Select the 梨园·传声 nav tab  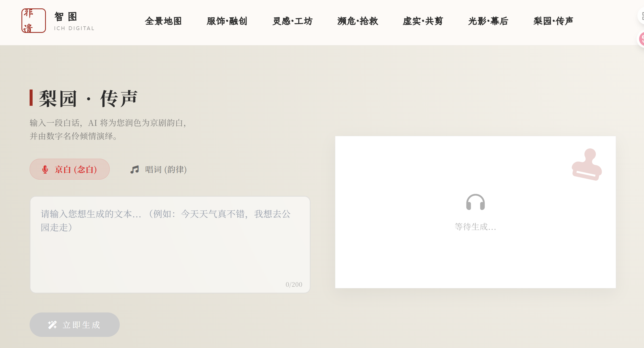coord(553,21)
